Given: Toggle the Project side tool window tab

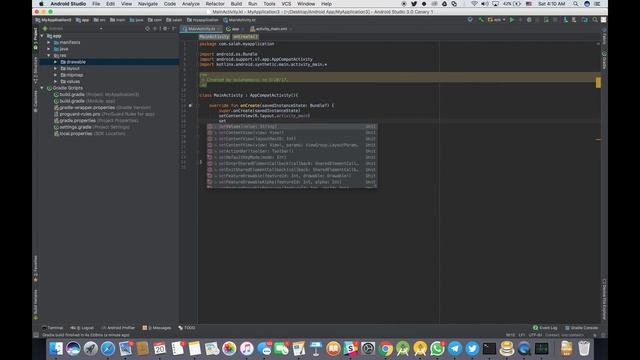Looking at the screenshot, I should point(36,39).
